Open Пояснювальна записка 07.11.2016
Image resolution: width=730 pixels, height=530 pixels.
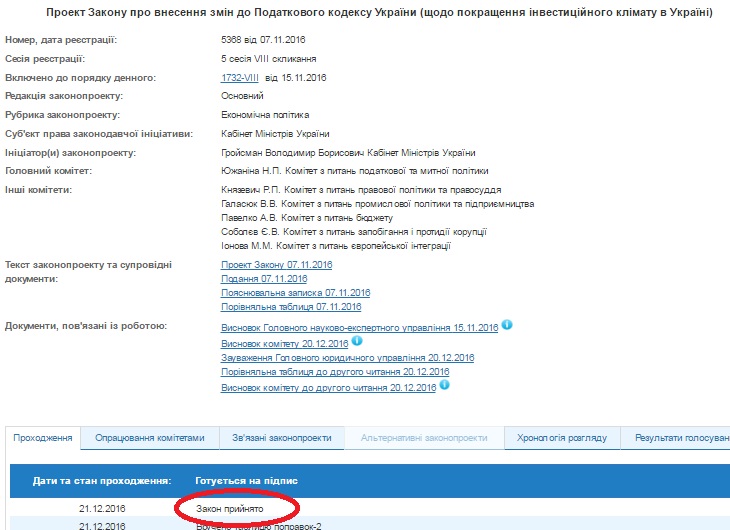pyautogui.click(x=295, y=293)
